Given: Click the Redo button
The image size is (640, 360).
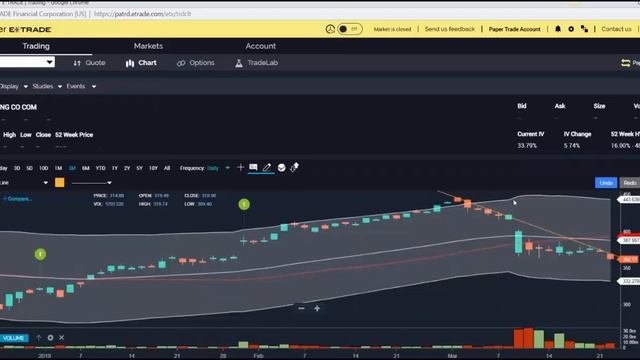Looking at the screenshot, I should pyautogui.click(x=630, y=182).
